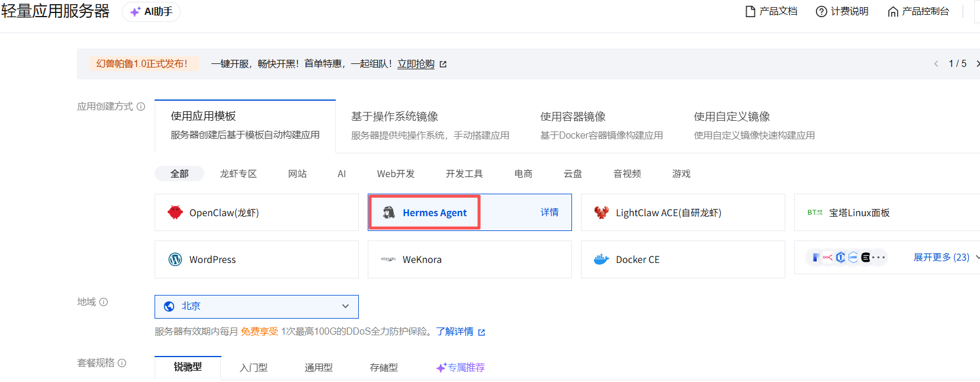Image resolution: width=980 pixels, height=382 pixels.
Task: Click the BT 宝塔 logo icon
Action: (815, 212)
